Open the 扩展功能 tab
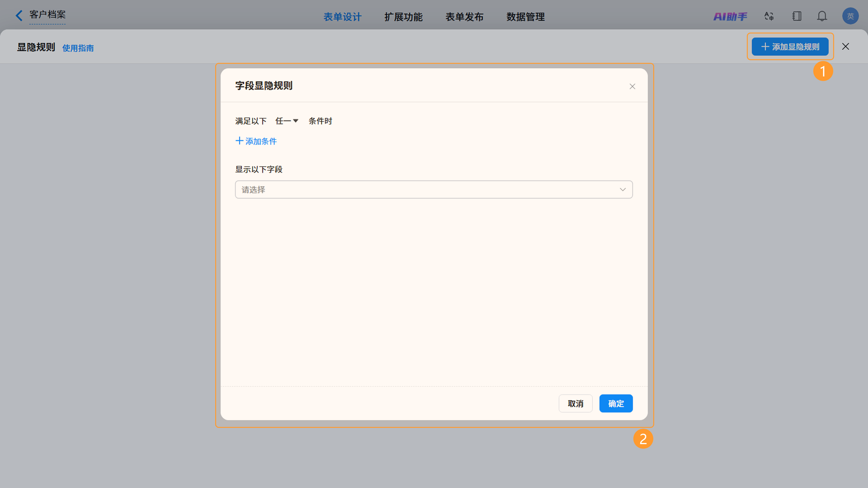 [x=403, y=17]
